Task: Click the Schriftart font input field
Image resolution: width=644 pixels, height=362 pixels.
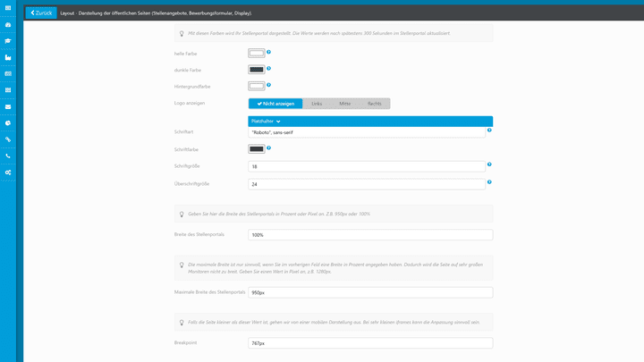Action: point(367,132)
